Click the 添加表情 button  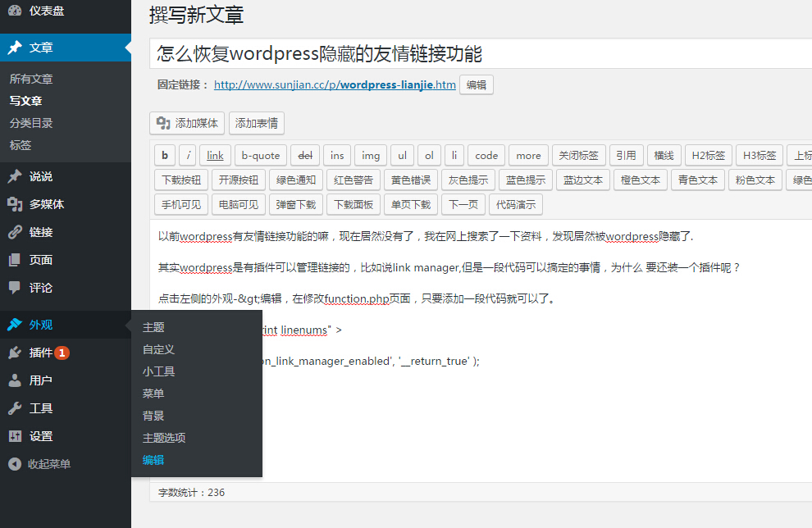(257, 123)
